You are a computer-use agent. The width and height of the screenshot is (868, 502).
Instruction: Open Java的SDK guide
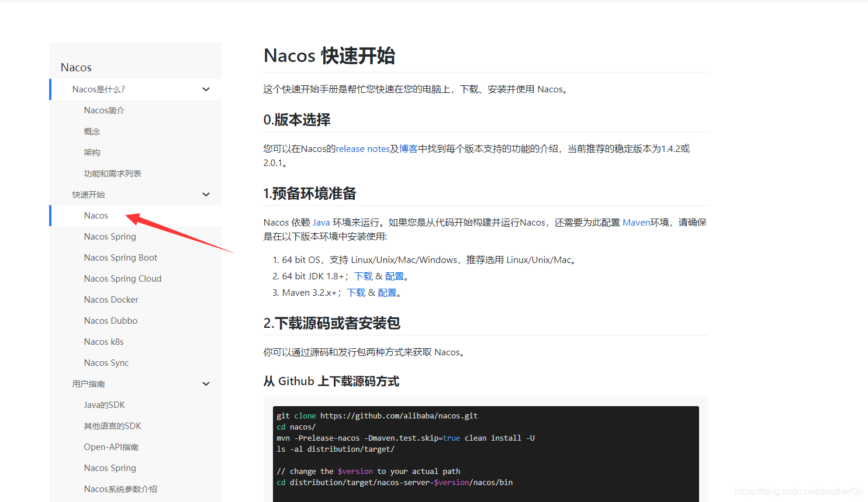pos(104,405)
